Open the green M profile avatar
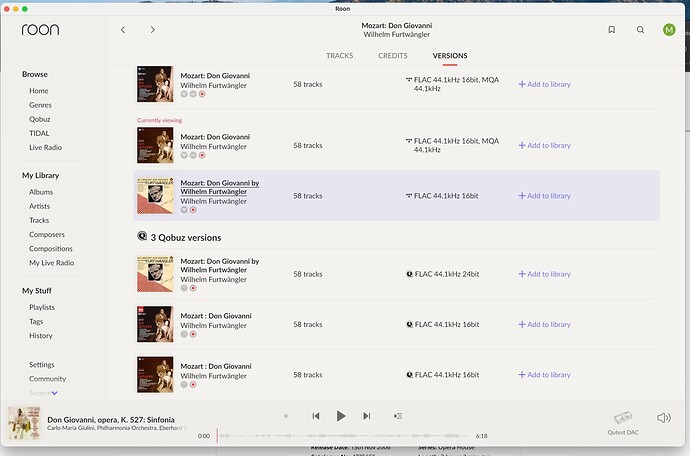690x456 pixels. (669, 29)
